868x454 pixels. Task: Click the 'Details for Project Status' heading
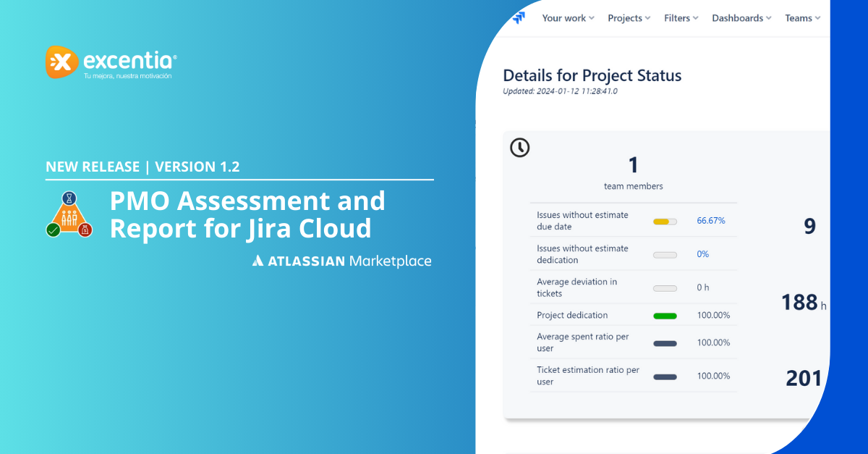click(592, 75)
